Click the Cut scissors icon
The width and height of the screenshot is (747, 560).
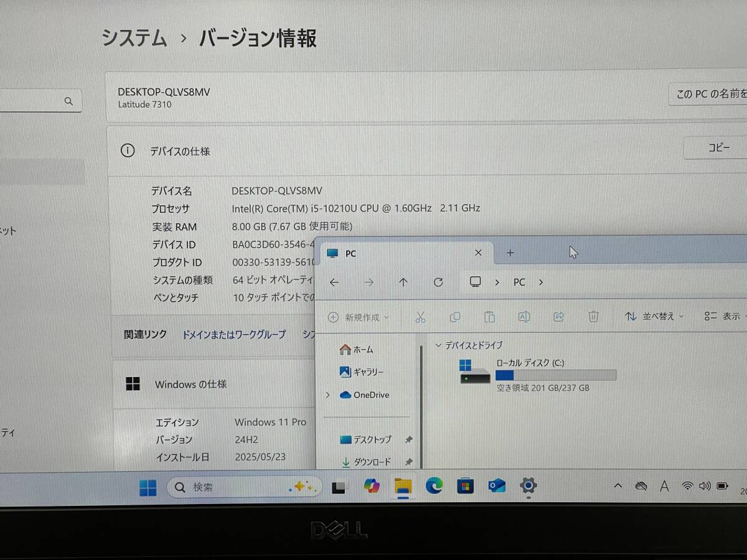click(x=420, y=317)
